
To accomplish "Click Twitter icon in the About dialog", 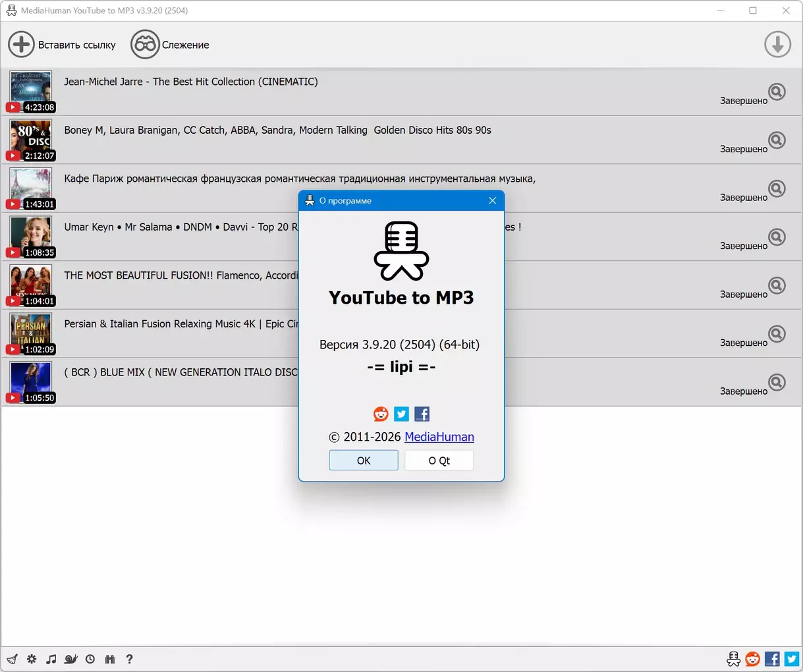I will click(401, 414).
